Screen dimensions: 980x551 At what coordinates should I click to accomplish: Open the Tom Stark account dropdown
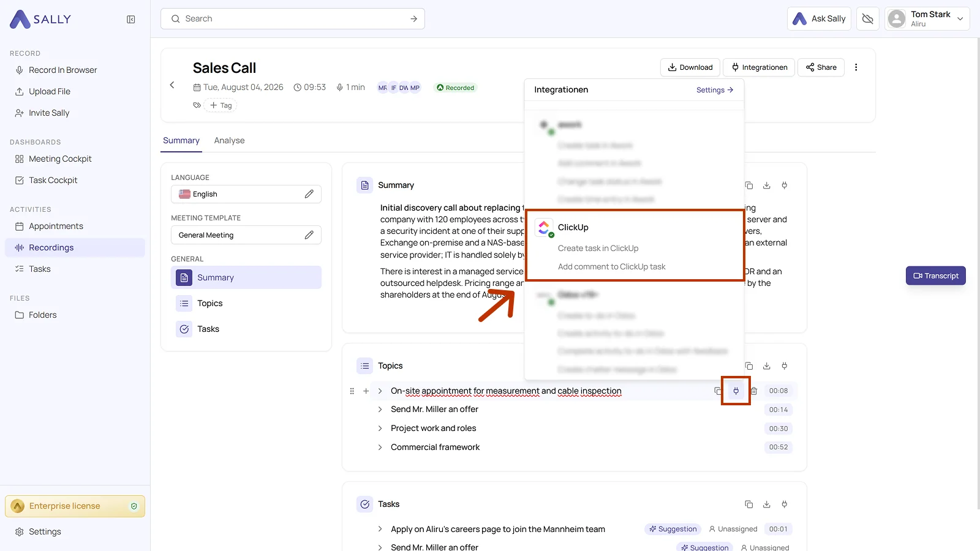pos(927,19)
